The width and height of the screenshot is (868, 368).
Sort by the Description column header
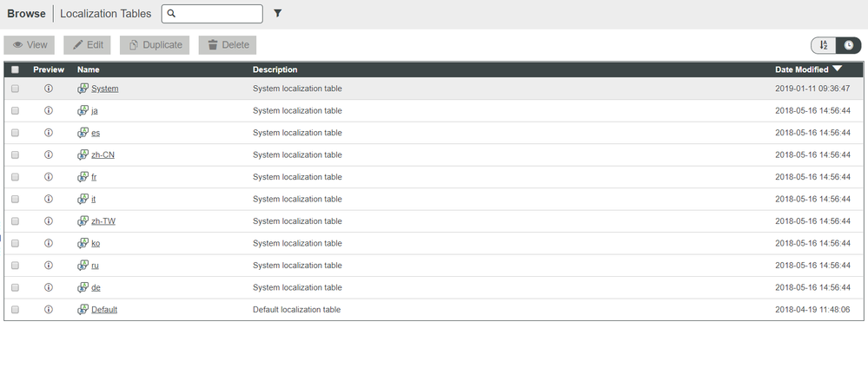pos(275,69)
